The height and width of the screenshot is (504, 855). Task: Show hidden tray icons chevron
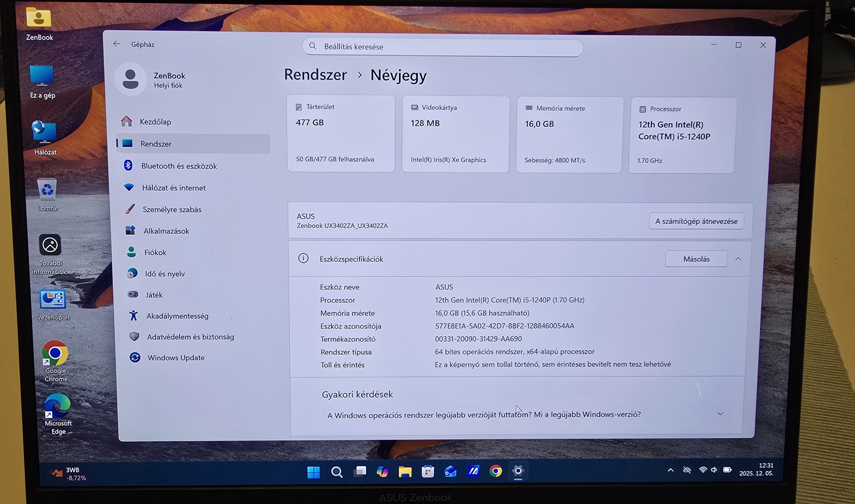pyautogui.click(x=670, y=470)
